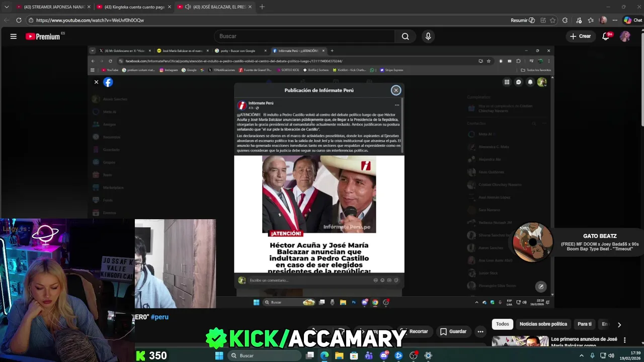Add page to favorites star icon
Screen dimensions: 644x362
tap(553, 20)
